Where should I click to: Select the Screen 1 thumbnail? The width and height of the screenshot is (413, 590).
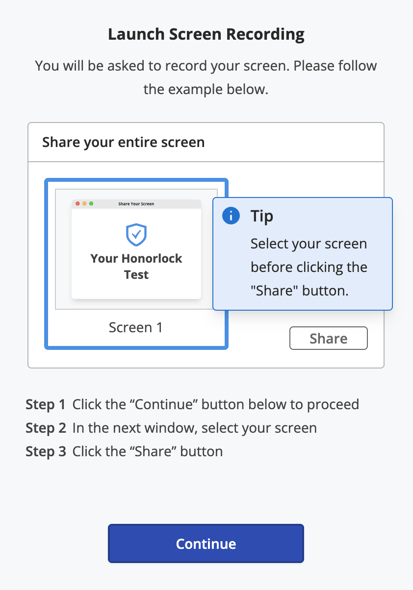pos(136,264)
